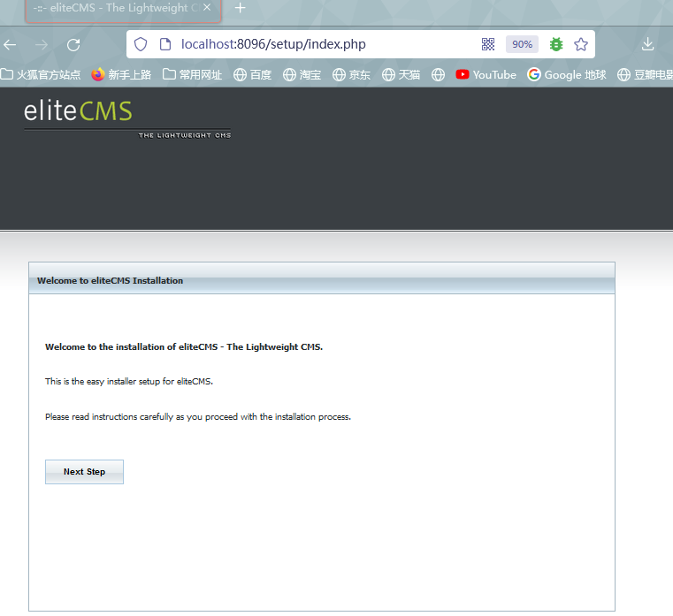Open the 京东 bookmark
This screenshot has height=616, width=673.
pos(351,74)
